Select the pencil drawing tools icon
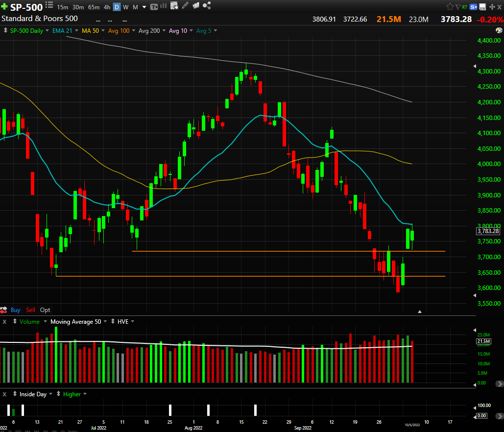The image size is (504, 432). [x=185, y=5]
